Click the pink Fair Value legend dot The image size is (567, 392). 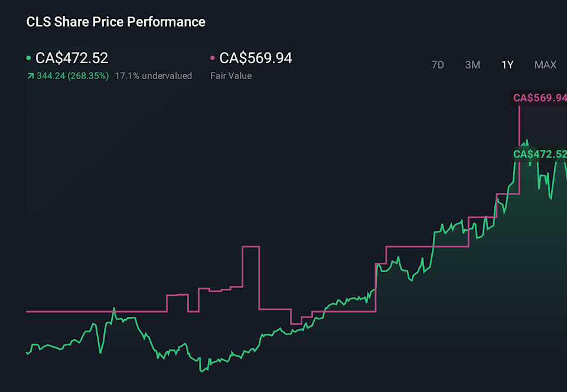click(x=213, y=58)
